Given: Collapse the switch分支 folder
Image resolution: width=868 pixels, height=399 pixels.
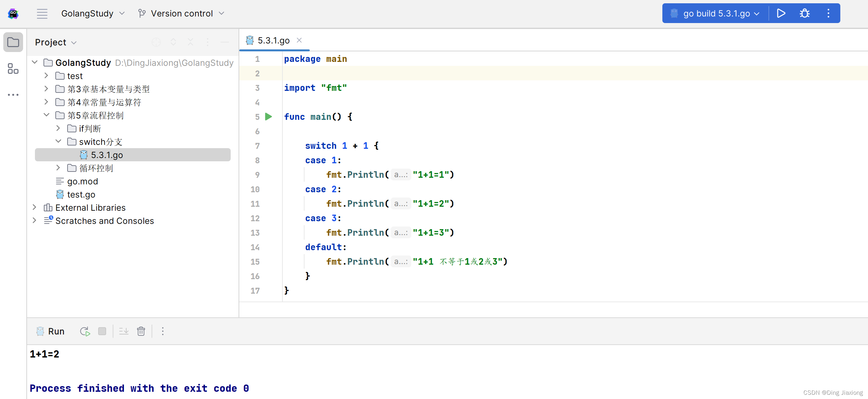Looking at the screenshot, I should point(58,142).
